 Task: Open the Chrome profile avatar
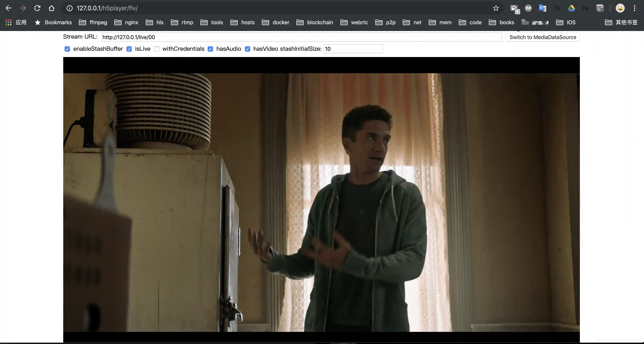point(620,8)
